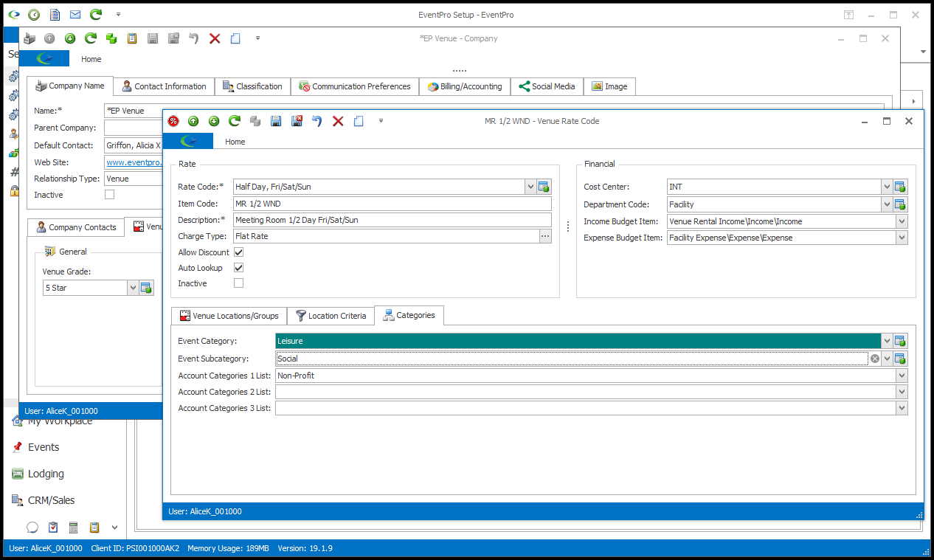The width and height of the screenshot is (934, 560).
Task: Open the clock icon in EventPro main toolbar
Action: (34, 15)
